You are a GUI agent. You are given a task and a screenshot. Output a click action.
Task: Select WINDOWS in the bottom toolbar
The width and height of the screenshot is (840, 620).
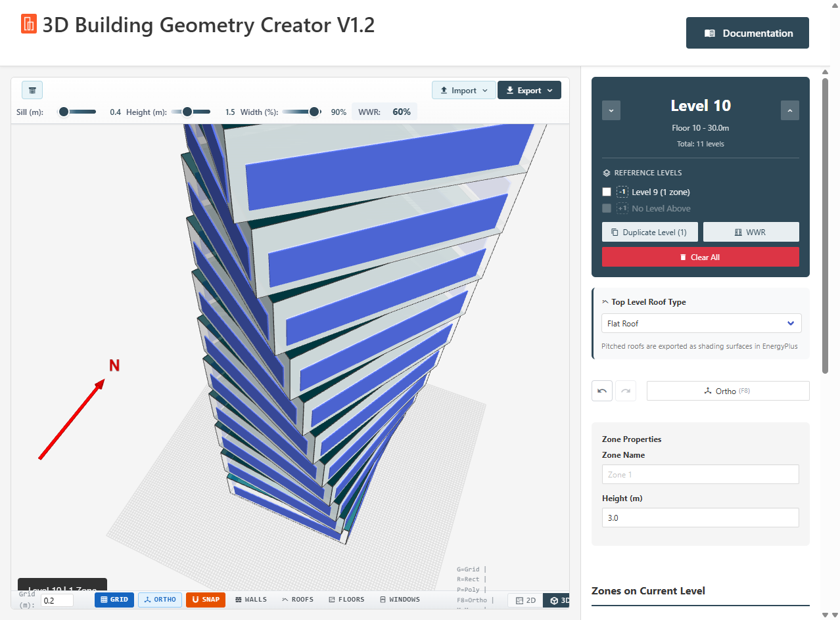coord(400,600)
